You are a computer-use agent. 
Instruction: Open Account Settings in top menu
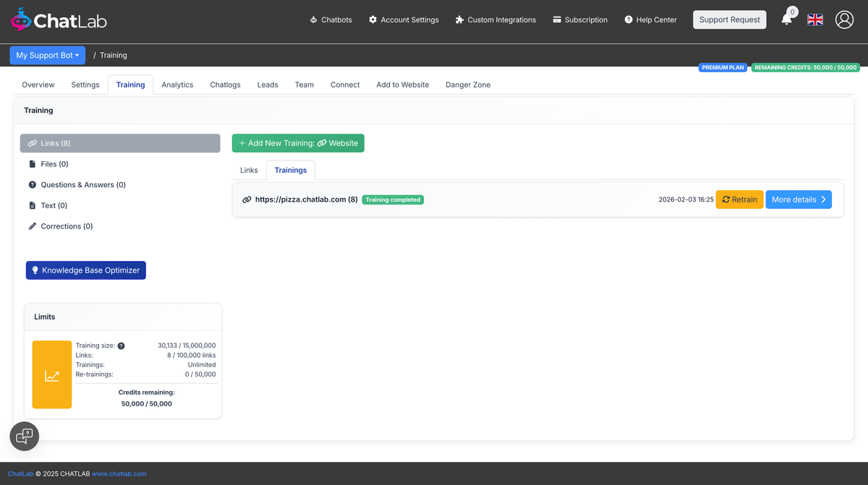click(x=403, y=20)
